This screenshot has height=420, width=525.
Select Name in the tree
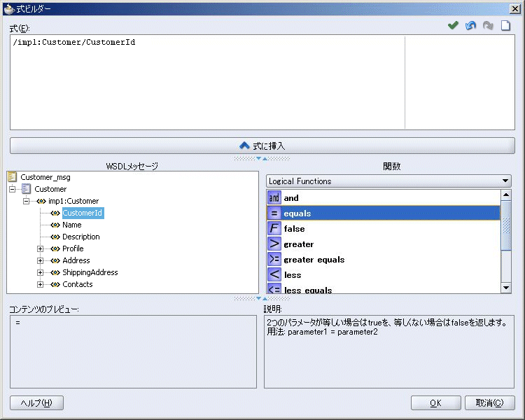click(72, 225)
